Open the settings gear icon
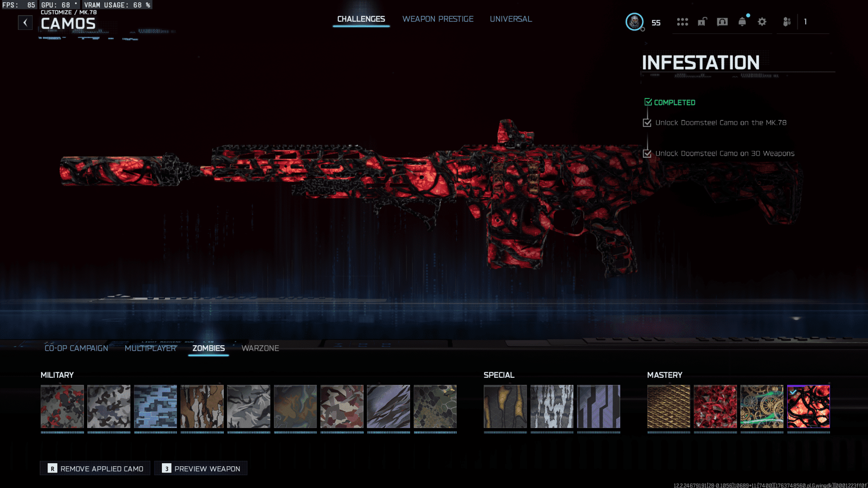Screen dimensions: 868x488 (x=762, y=22)
